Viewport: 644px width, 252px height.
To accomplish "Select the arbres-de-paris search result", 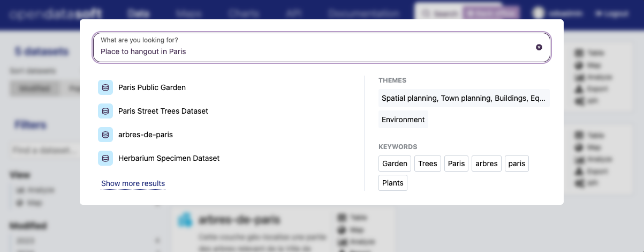I will point(146,135).
